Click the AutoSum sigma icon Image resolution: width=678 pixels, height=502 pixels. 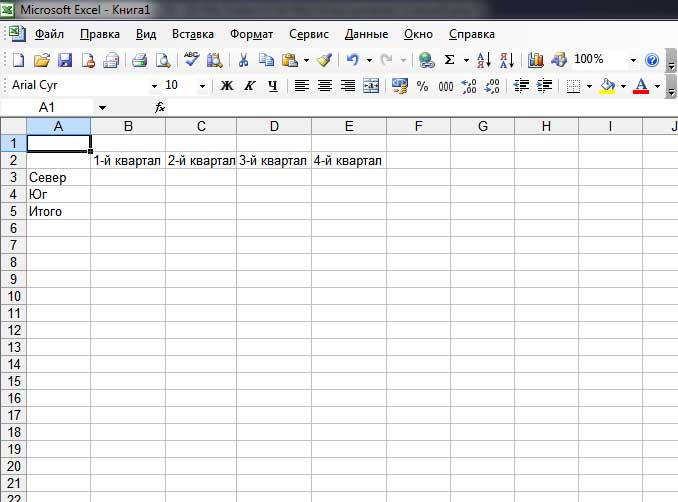(x=449, y=60)
